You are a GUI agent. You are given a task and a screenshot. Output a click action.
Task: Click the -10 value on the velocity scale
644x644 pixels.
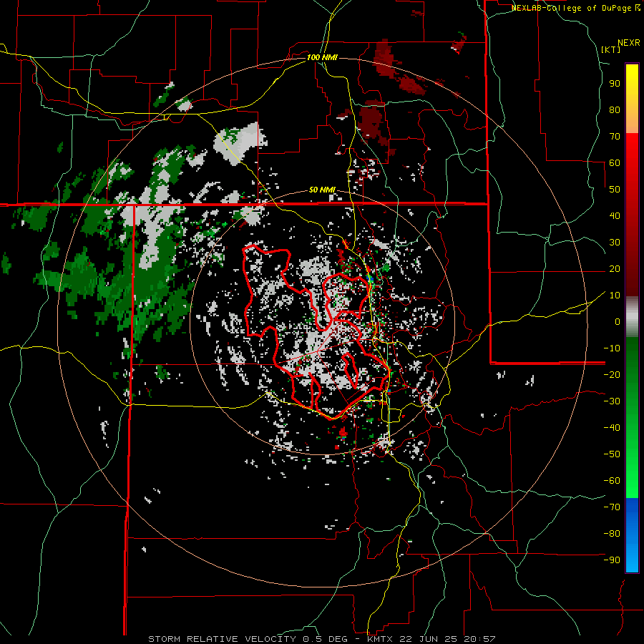coord(612,348)
